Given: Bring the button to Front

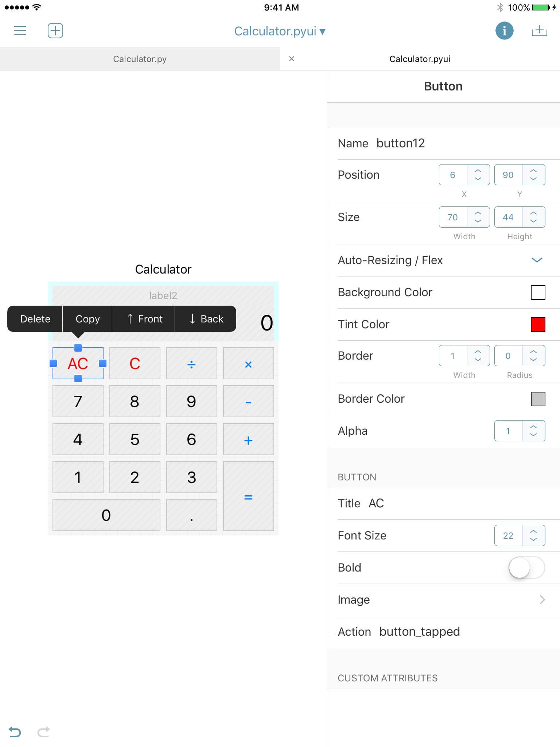Looking at the screenshot, I should click(x=144, y=319).
